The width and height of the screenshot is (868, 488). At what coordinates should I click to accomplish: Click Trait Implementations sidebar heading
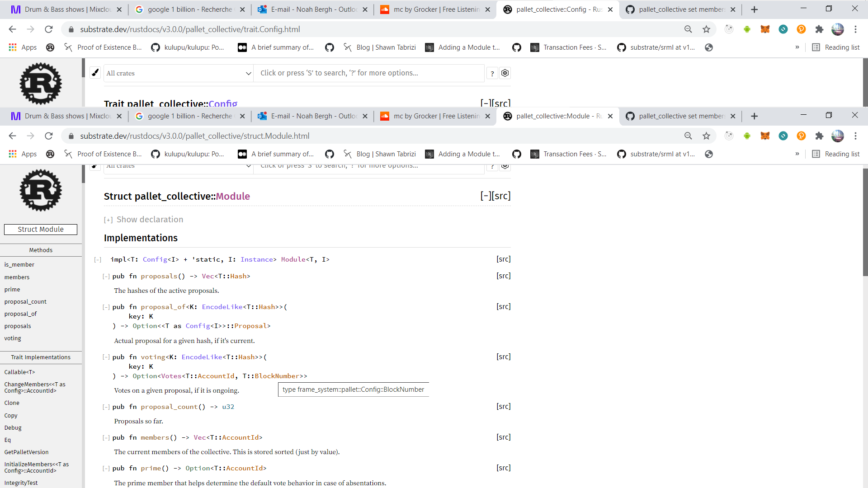(41, 357)
